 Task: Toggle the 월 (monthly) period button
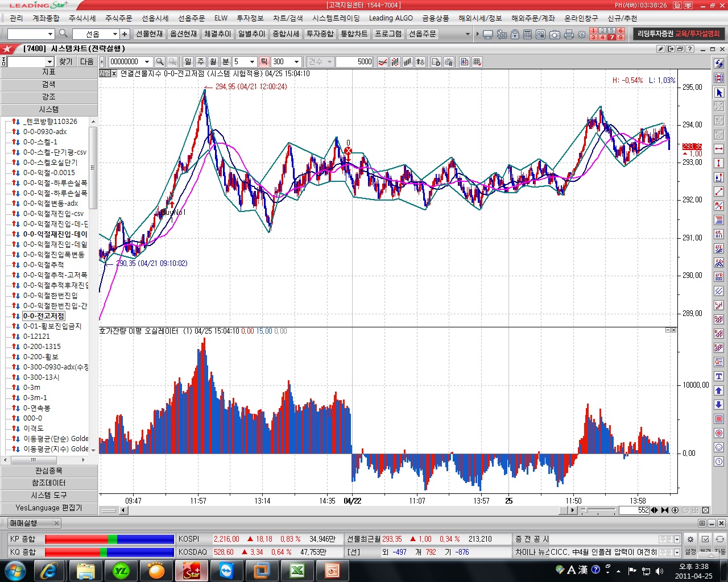(x=213, y=61)
